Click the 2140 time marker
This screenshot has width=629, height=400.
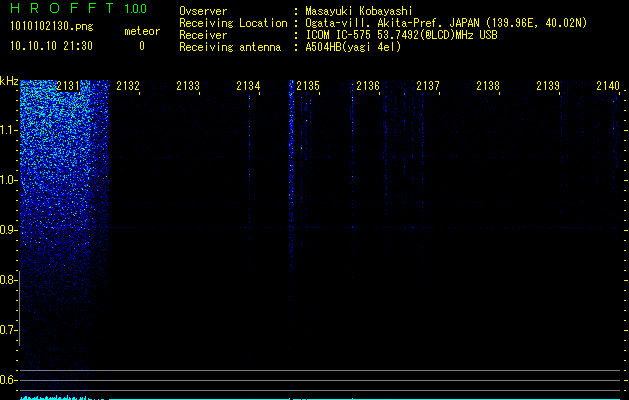[608, 86]
